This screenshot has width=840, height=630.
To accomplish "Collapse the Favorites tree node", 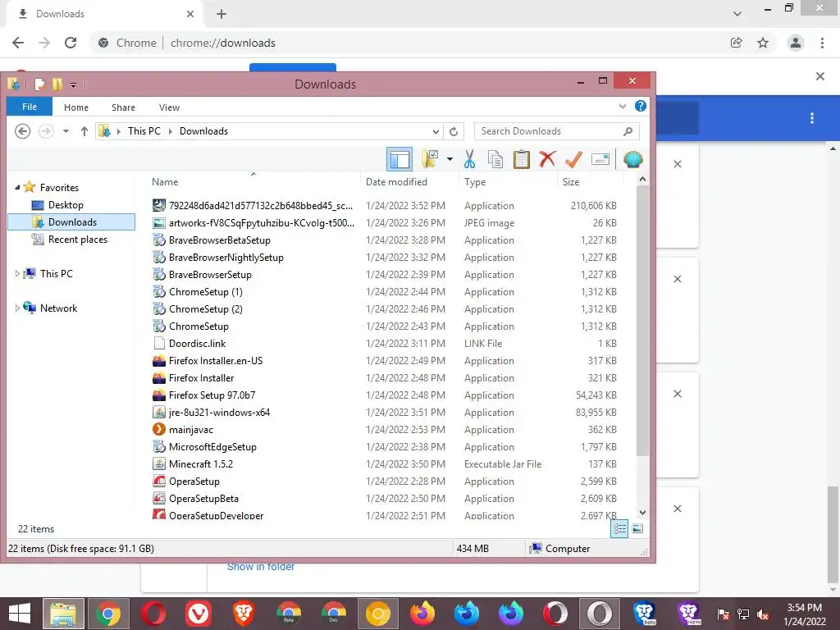I will click(x=17, y=188).
